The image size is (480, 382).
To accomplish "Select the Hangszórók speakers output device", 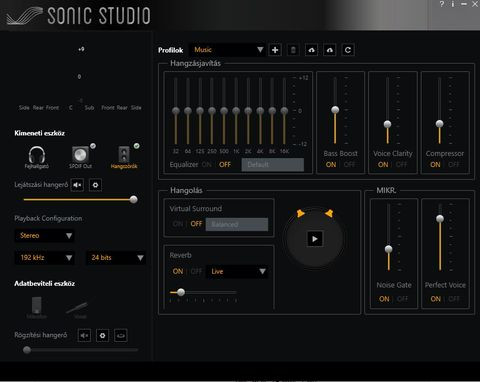I will 124,157.
